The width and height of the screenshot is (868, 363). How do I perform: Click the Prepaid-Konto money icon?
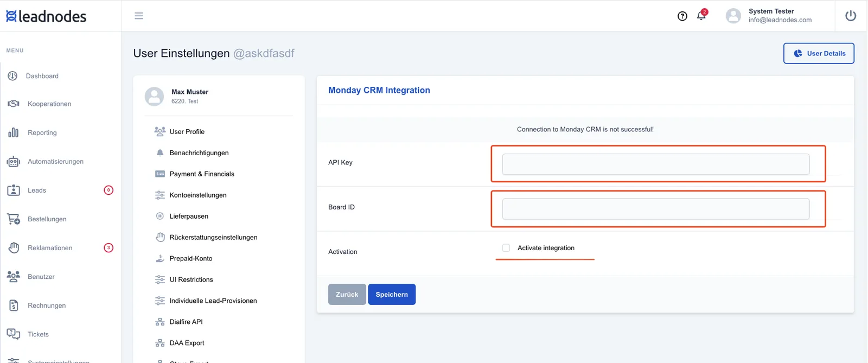click(160, 258)
